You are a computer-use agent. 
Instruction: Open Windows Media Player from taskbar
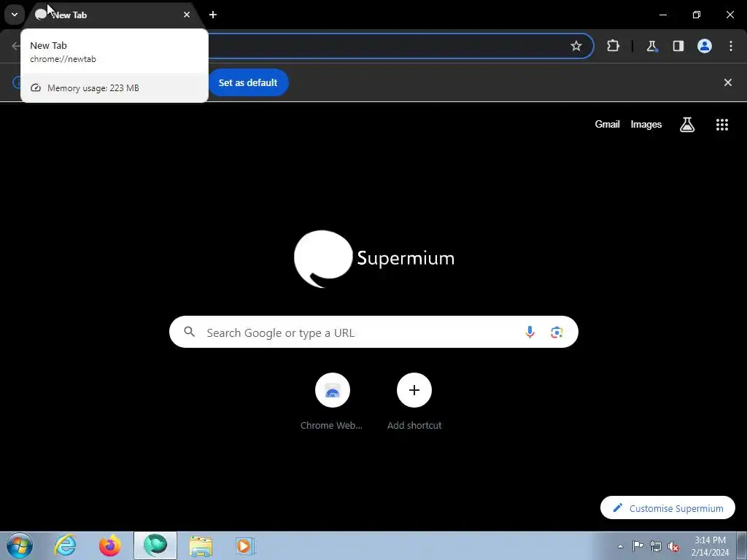click(x=245, y=545)
